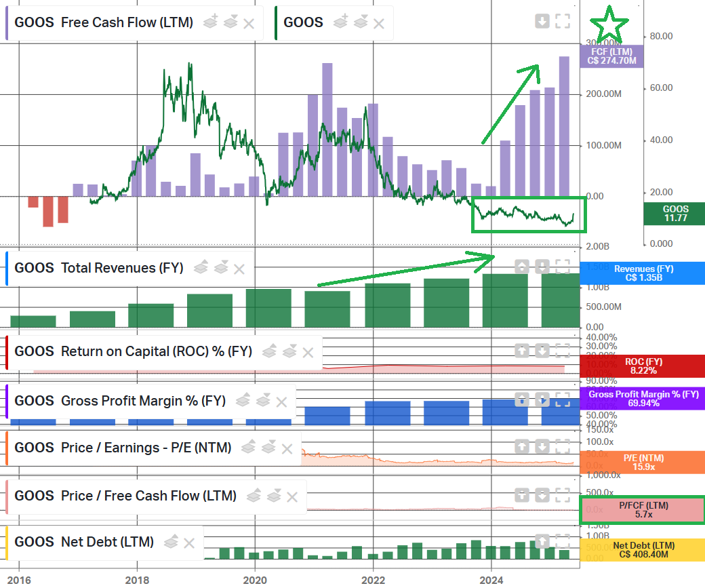Move the Price / Free Cash Flow pane up
The height and width of the screenshot is (588, 705).
point(521,495)
